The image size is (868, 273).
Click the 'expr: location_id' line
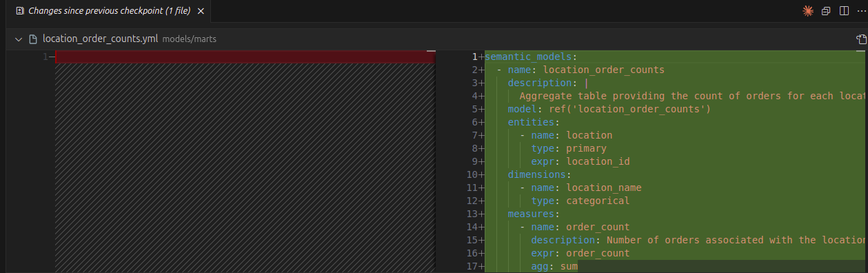pyautogui.click(x=581, y=161)
